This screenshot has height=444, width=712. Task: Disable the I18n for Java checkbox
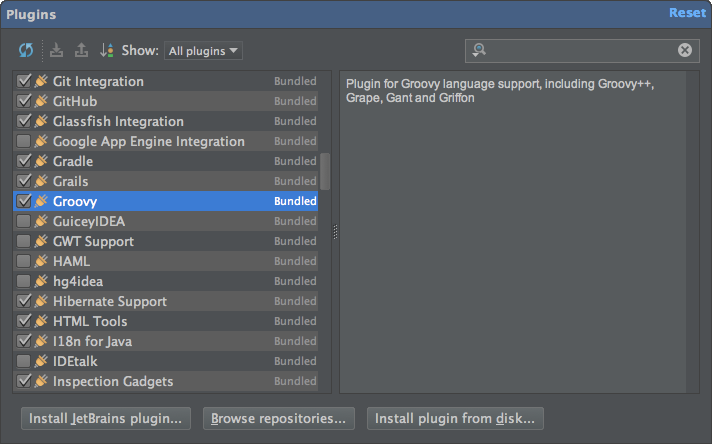(x=24, y=341)
